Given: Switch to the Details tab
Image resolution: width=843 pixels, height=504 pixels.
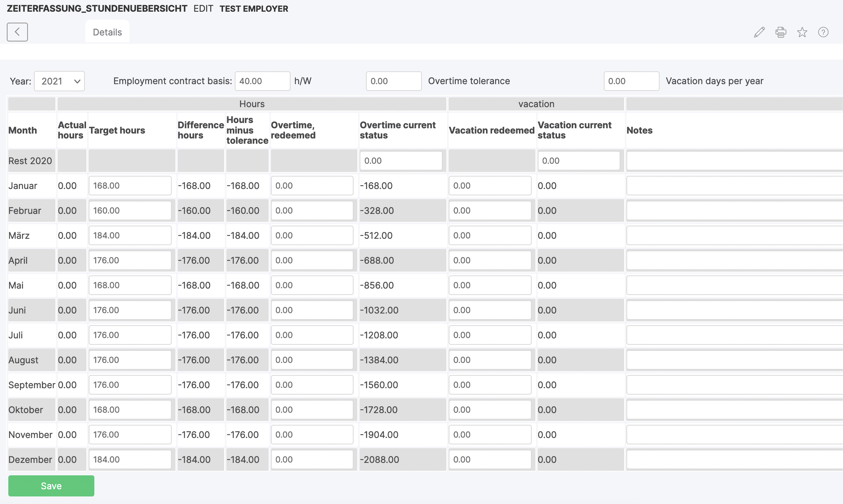Looking at the screenshot, I should click(107, 32).
